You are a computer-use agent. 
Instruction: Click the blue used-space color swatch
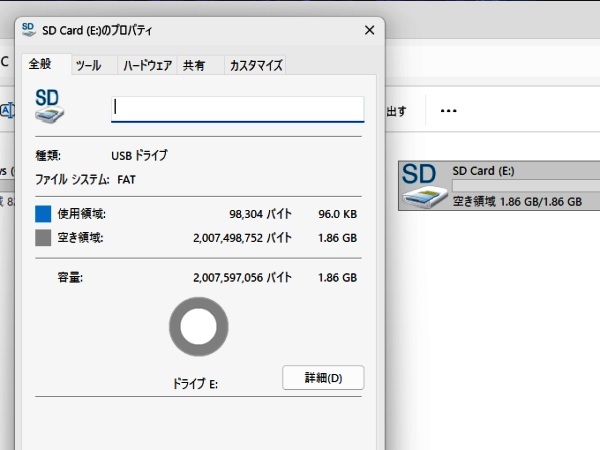tap(43, 214)
